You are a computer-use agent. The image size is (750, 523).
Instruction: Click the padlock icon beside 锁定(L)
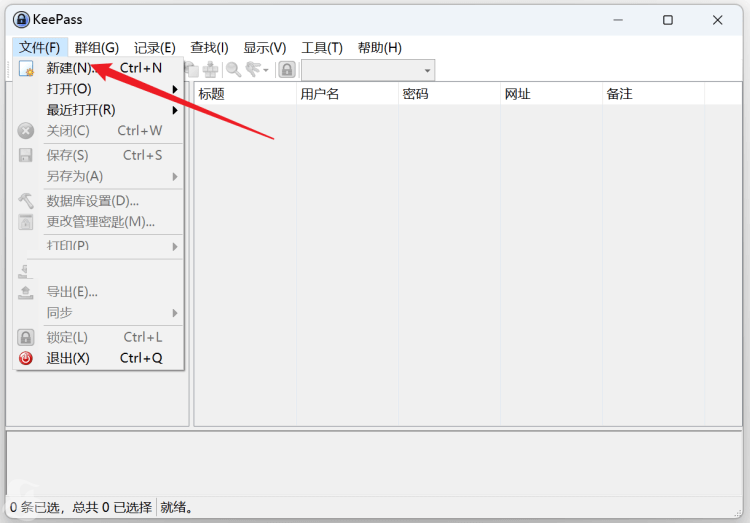pos(26,337)
